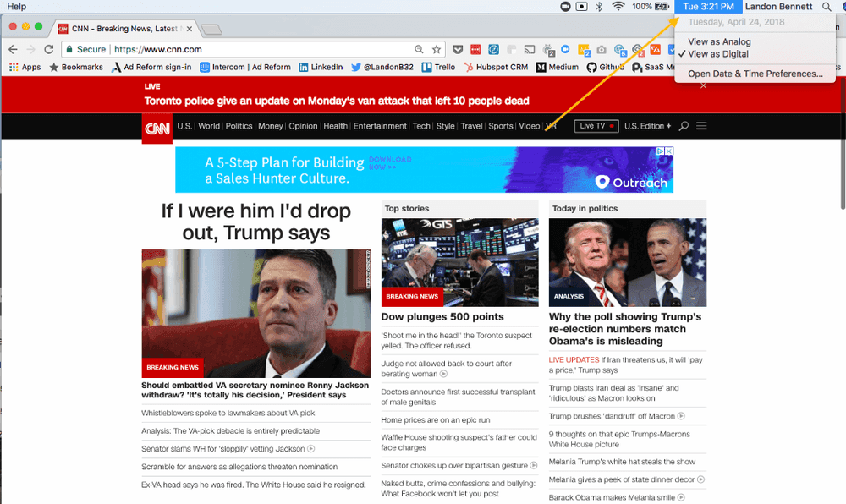Open the LinkedIn bookmark
Screen dimensions: 846x504
tap(321, 67)
